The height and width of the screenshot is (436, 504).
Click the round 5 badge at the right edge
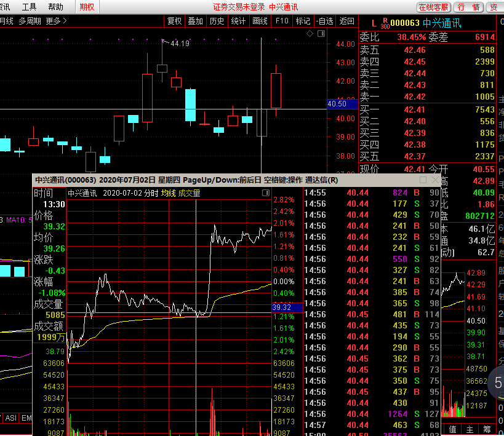498,383
